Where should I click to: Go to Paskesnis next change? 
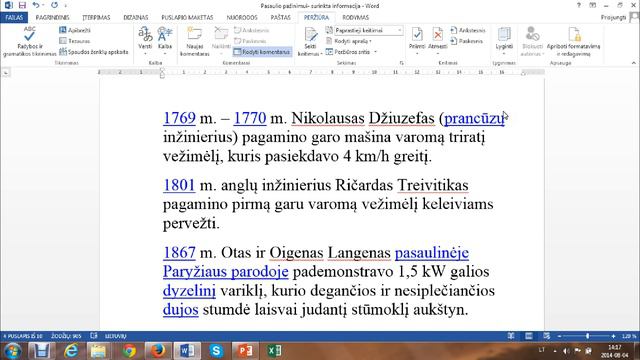(x=467, y=41)
